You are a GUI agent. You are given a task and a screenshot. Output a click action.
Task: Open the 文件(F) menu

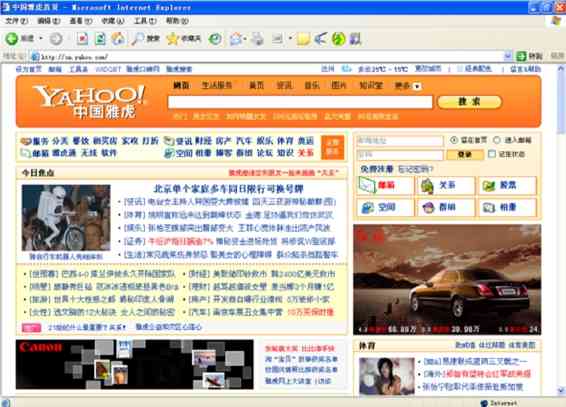tap(17, 21)
